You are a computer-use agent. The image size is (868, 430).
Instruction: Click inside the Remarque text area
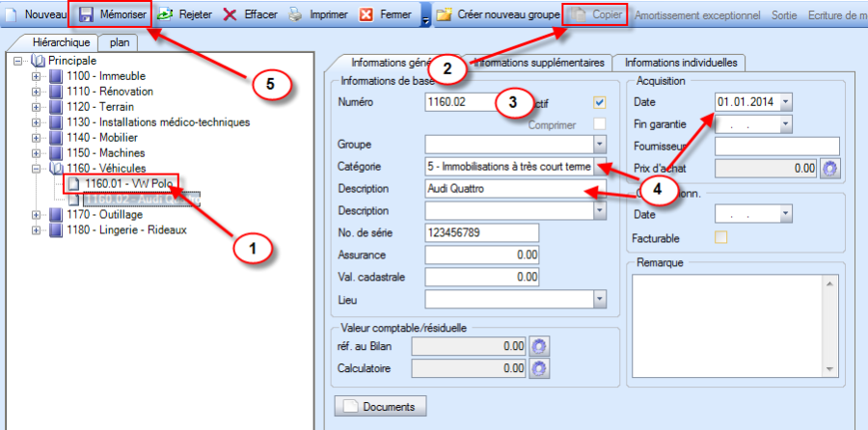tap(727, 326)
